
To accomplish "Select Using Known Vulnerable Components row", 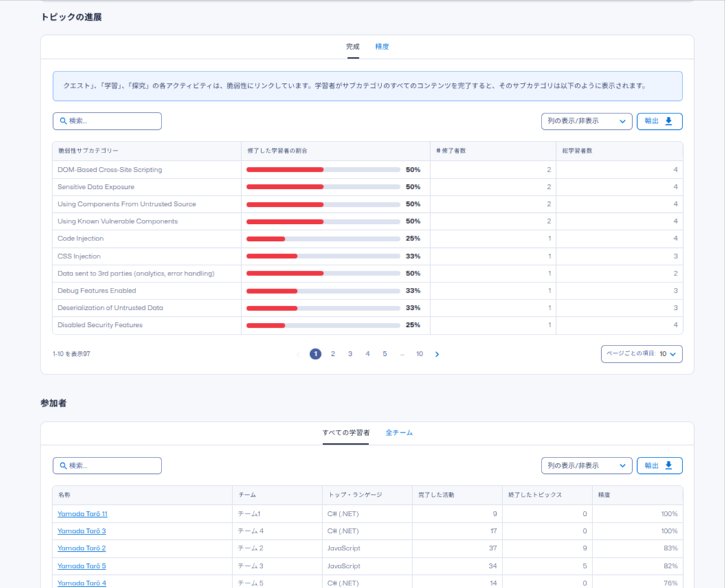I will (x=368, y=221).
